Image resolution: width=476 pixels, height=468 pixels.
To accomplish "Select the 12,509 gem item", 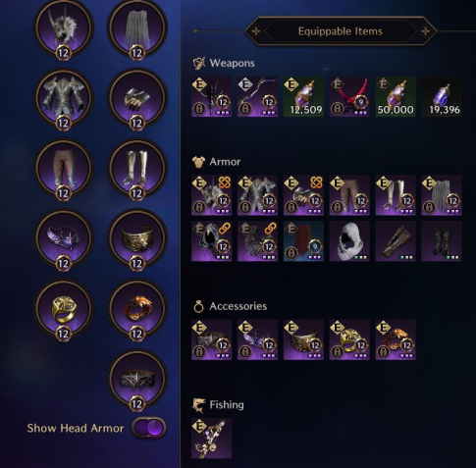I will tap(303, 97).
